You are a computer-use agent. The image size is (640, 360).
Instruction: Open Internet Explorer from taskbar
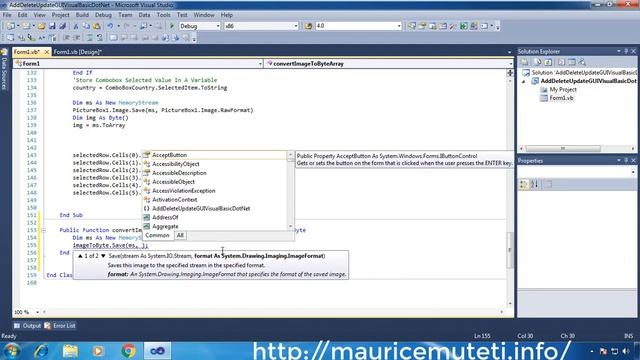click(x=42, y=351)
